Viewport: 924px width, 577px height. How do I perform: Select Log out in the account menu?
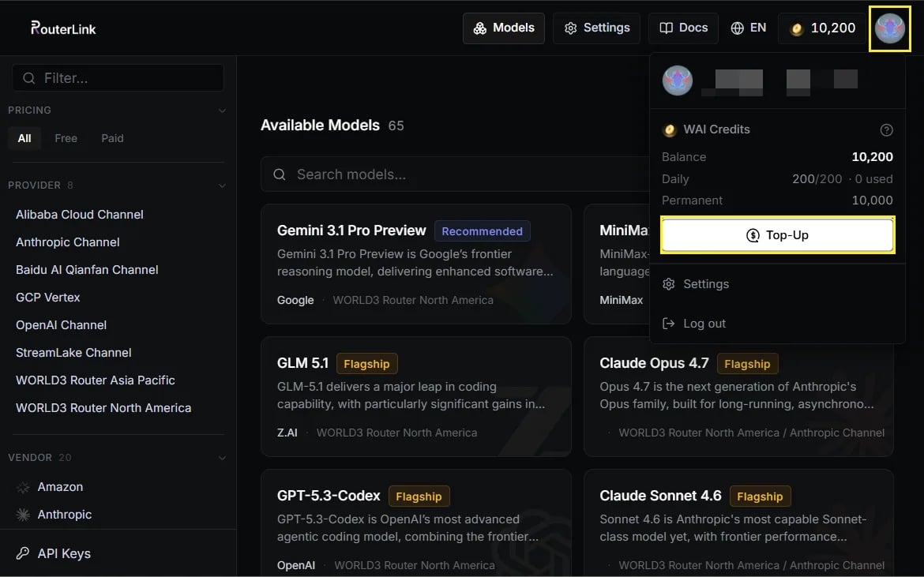click(777, 324)
